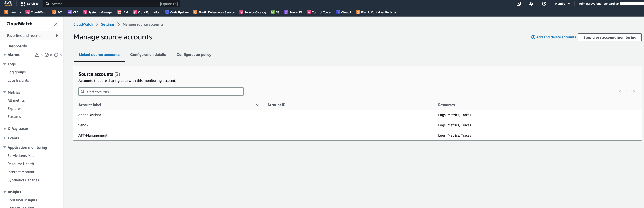Image resolution: width=644 pixels, height=208 pixels.
Task: Focus the Find accounts search field
Action: click(161, 92)
